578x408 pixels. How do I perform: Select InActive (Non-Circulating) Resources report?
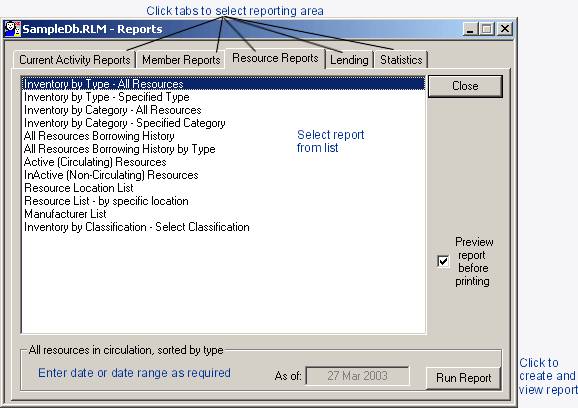tap(223, 175)
